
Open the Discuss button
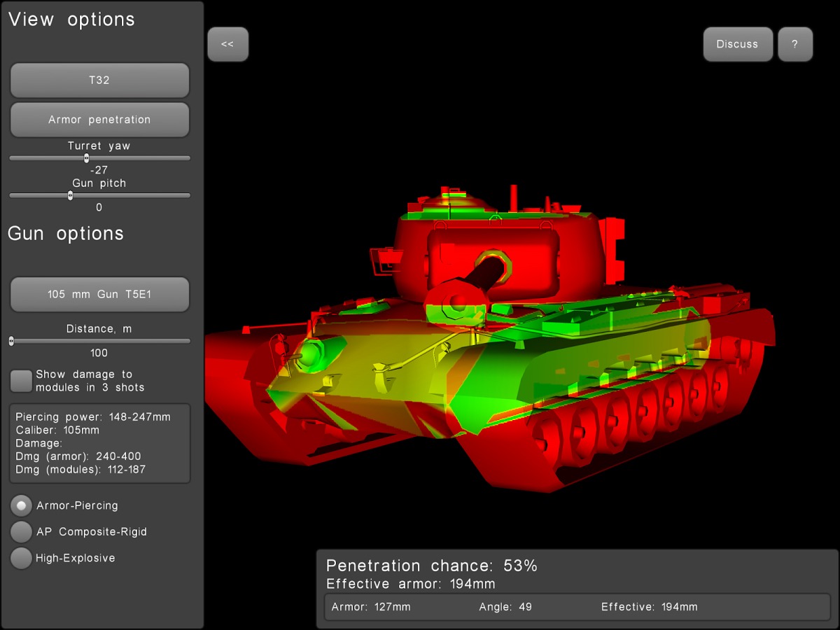point(738,44)
